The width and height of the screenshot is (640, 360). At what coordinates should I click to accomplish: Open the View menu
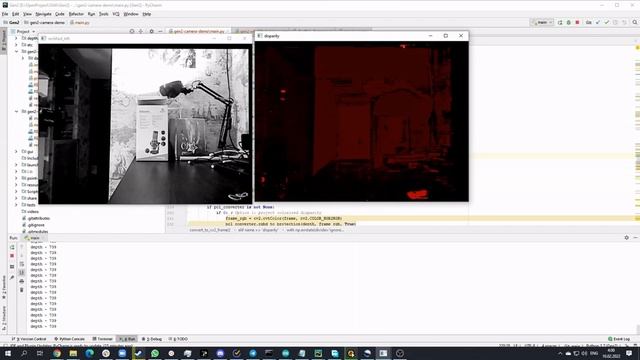tap(27, 14)
